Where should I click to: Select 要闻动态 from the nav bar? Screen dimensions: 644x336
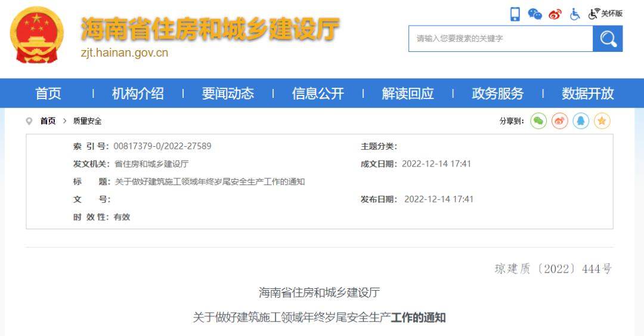tap(228, 94)
